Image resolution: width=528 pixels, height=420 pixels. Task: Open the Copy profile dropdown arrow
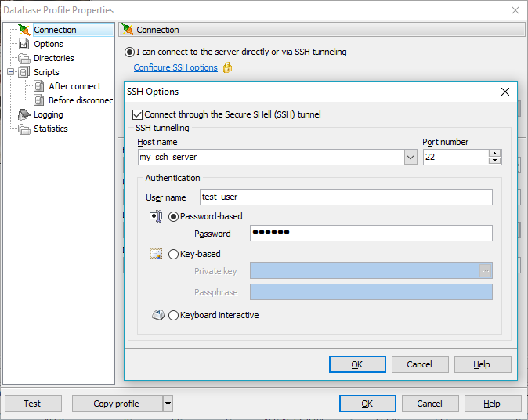[x=168, y=404]
